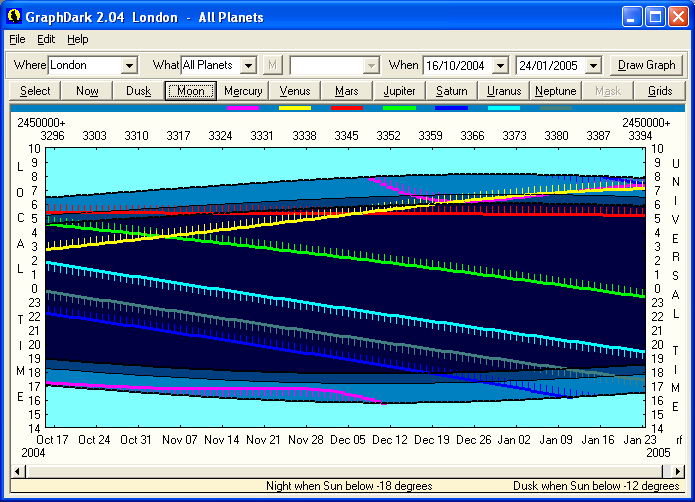Open the Where location dropdown

[128, 65]
